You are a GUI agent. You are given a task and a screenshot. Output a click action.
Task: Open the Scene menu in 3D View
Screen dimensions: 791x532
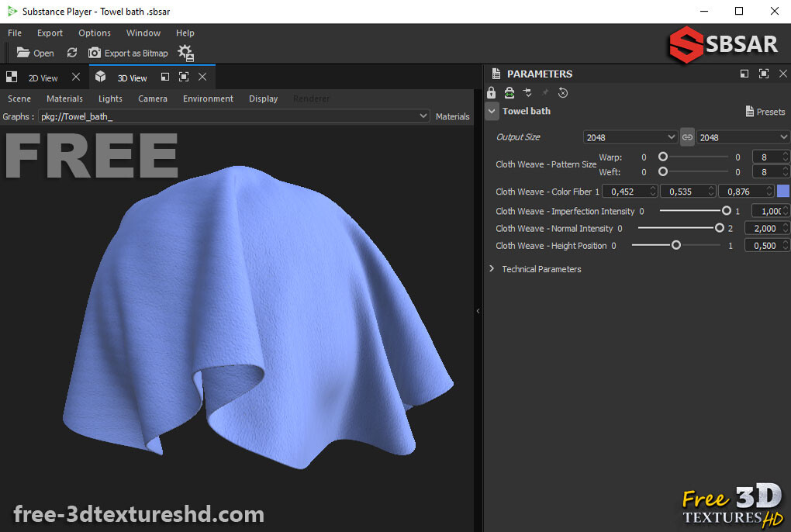(19, 98)
